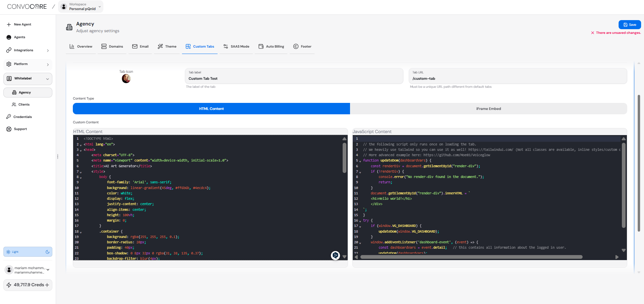Image resolution: width=644 pixels, height=304 pixels.
Task: Click the workspace avatar icon in header
Action: [x=64, y=7]
